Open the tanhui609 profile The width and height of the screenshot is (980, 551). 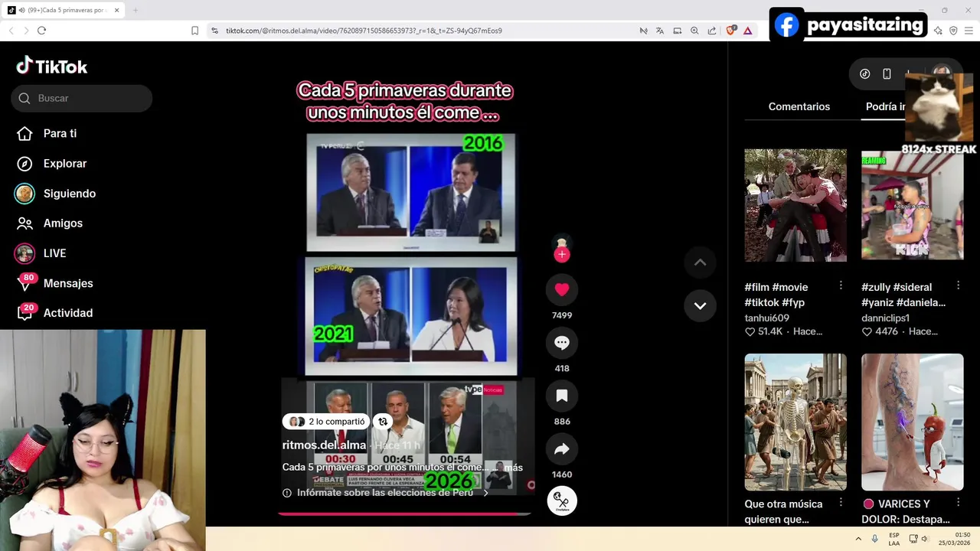point(766,318)
